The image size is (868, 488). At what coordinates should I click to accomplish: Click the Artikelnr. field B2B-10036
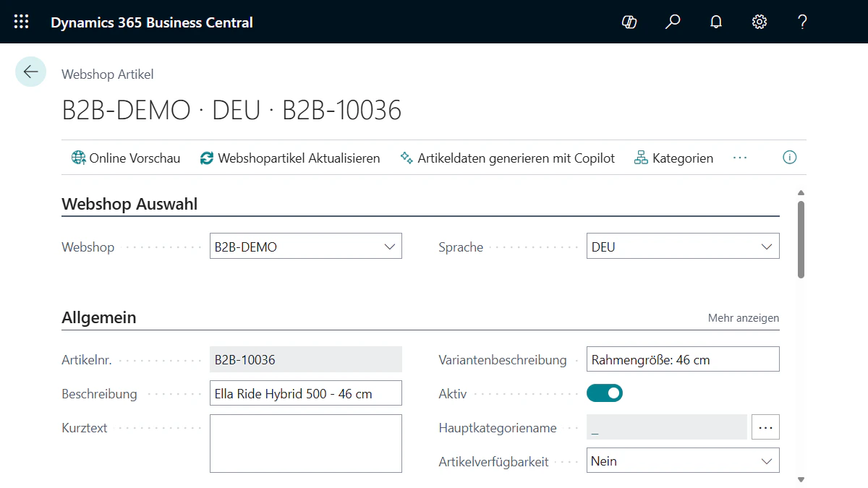click(x=306, y=359)
